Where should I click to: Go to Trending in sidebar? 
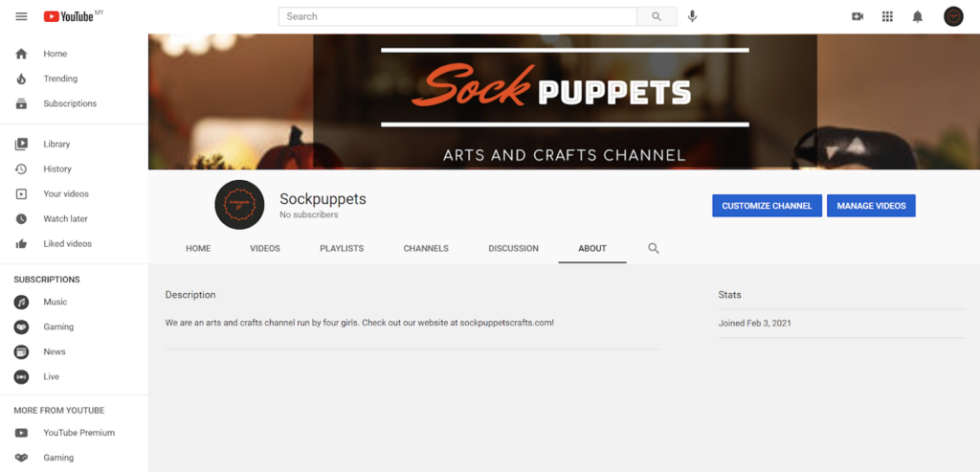click(59, 79)
